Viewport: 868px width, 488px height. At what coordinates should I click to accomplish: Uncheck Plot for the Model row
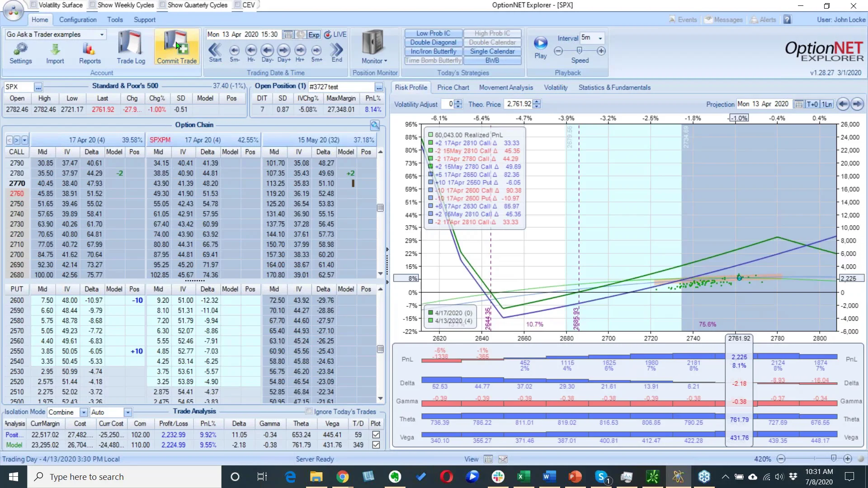pos(376,445)
